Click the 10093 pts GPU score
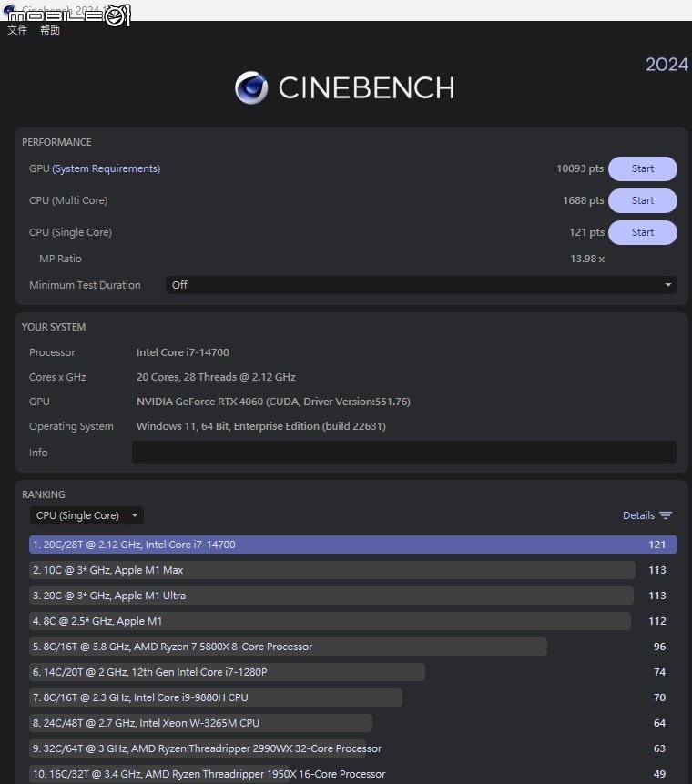The image size is (692, 784). (x=580, y=168)
